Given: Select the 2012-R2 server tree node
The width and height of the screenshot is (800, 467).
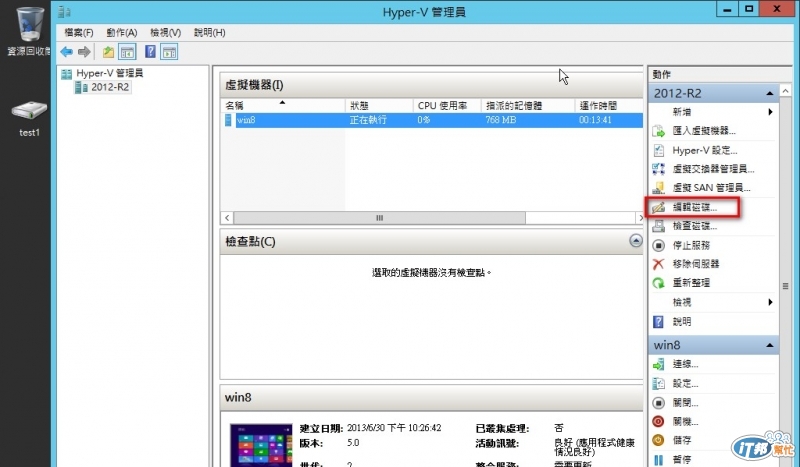Looking at the screenshot, I should click(110, 87).
